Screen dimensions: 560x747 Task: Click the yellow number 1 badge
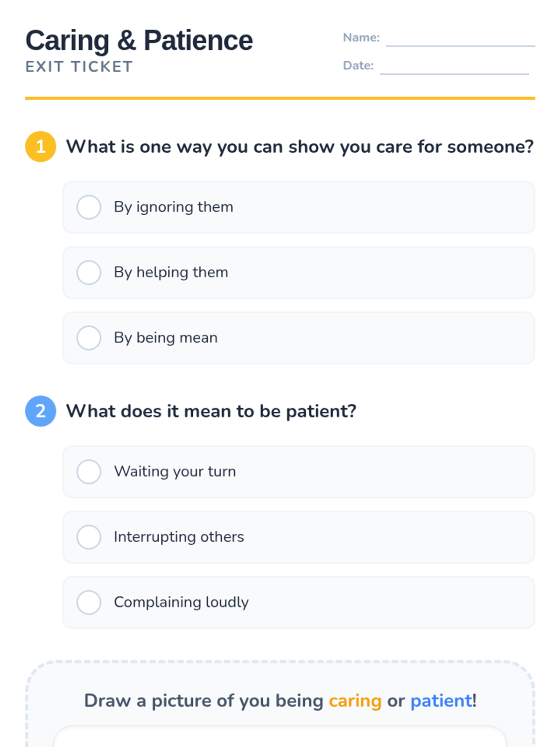pyautogui.click(x=41, y=147)
